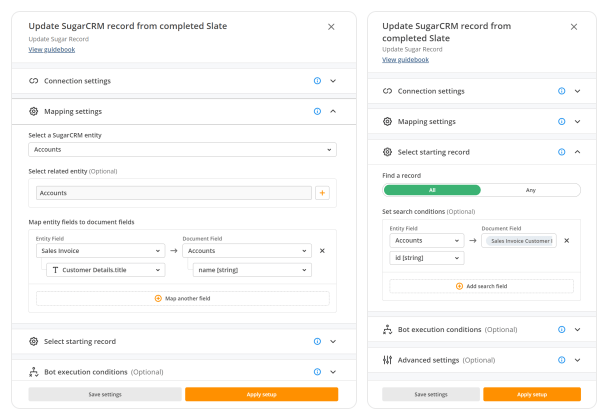
Task: Click info icon for Bot execution conditions in left panel
Action: pos(317,372)
